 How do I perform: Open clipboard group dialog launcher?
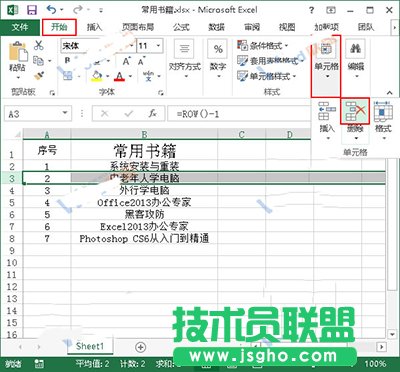[x=52, y=93]
